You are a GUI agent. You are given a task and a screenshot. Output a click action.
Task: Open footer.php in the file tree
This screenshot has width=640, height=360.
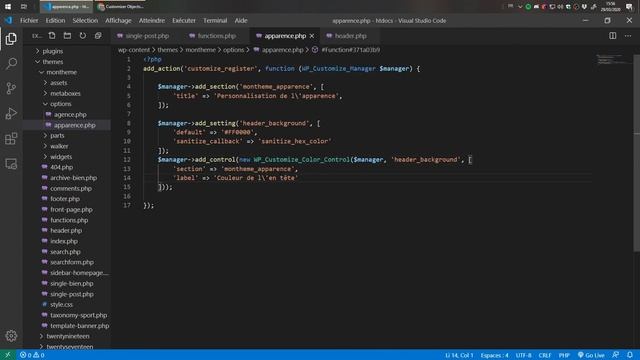(65, 199)
